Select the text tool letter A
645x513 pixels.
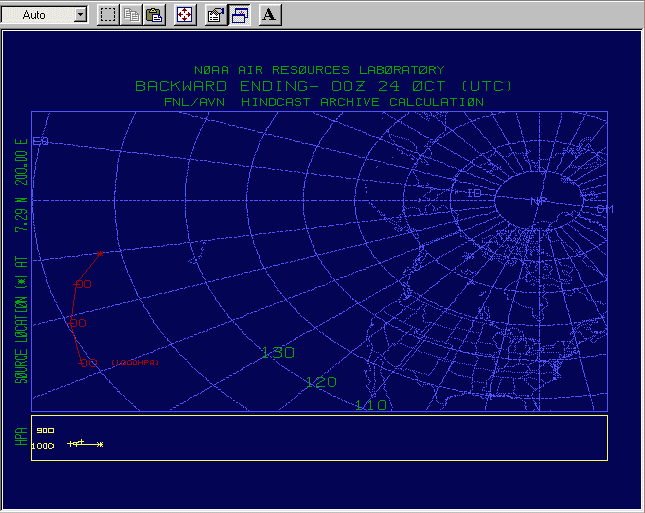270,15
